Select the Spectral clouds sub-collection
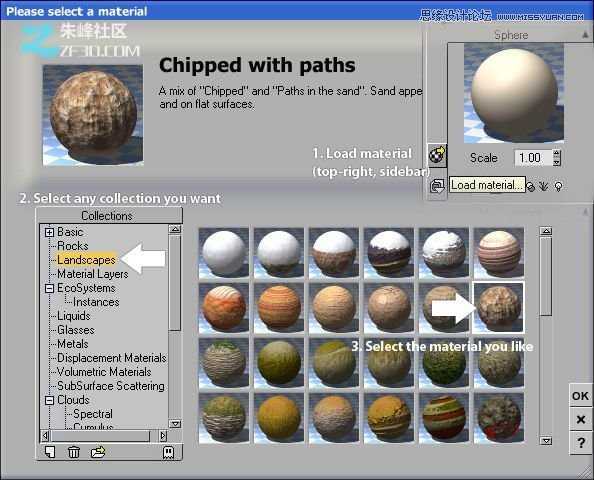Screen dimensions: 594x480 [x=93, y=414]
